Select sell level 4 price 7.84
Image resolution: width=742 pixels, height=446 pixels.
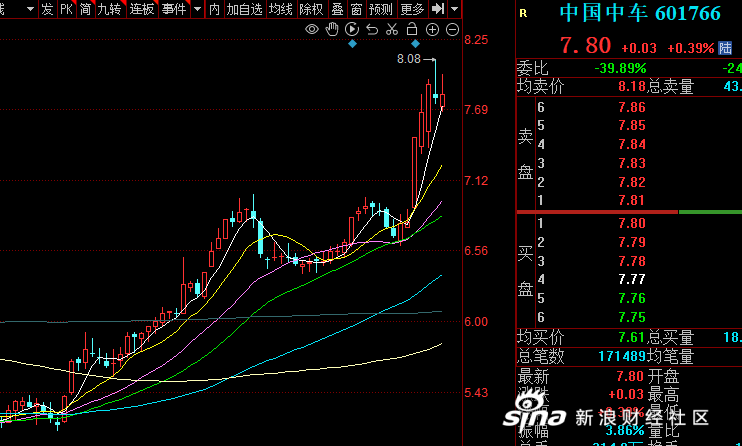pos(632,144)
